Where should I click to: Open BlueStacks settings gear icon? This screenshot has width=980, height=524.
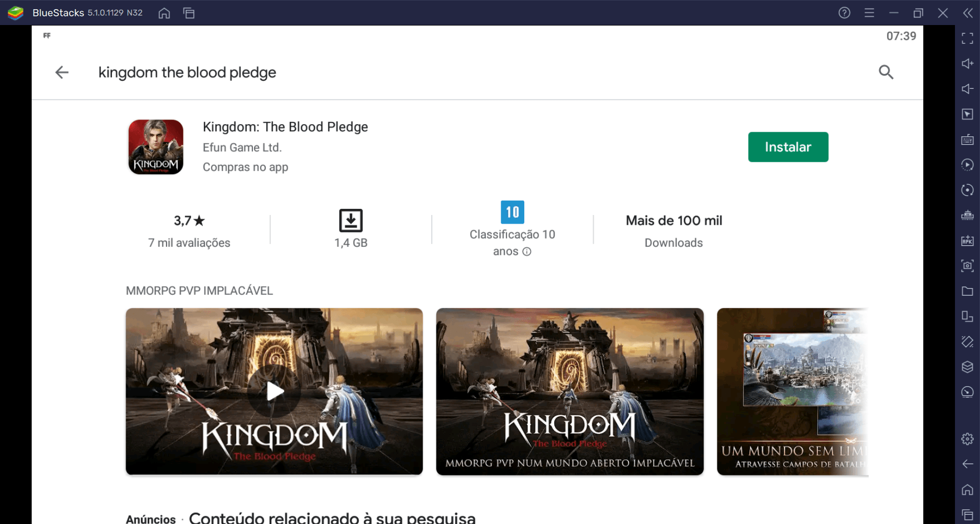click(967, 439)
